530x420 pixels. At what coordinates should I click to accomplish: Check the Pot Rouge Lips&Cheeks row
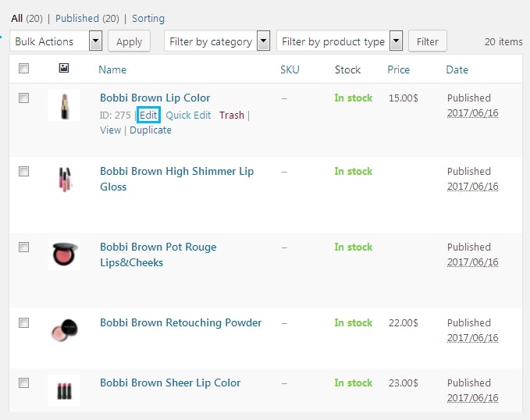[23, 247]
